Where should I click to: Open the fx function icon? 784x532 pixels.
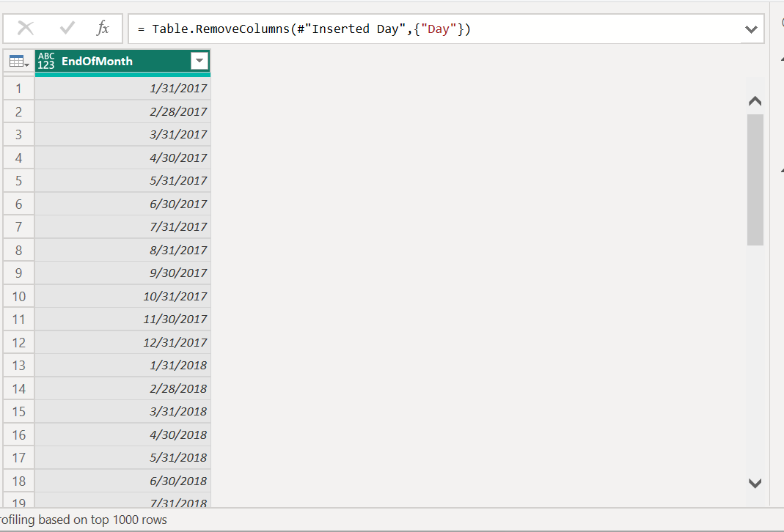point(103,29)
